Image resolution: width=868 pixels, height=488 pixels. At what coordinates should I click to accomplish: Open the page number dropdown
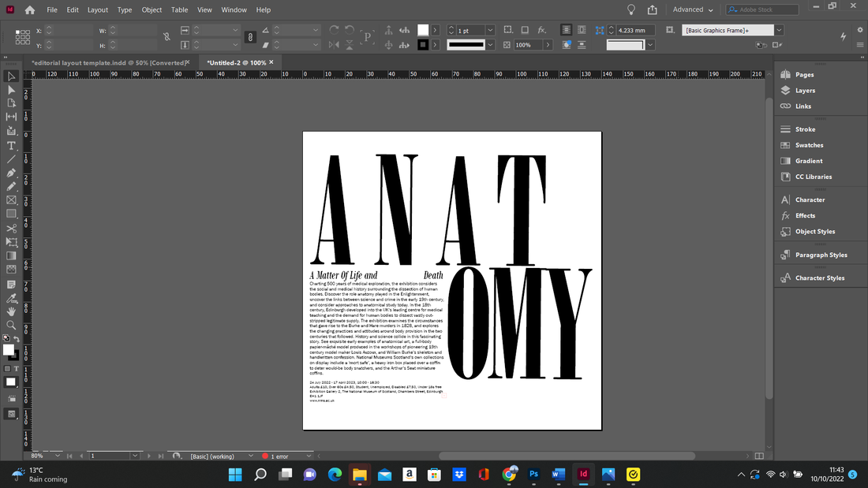pyautogui.click(x=134, y=456)
